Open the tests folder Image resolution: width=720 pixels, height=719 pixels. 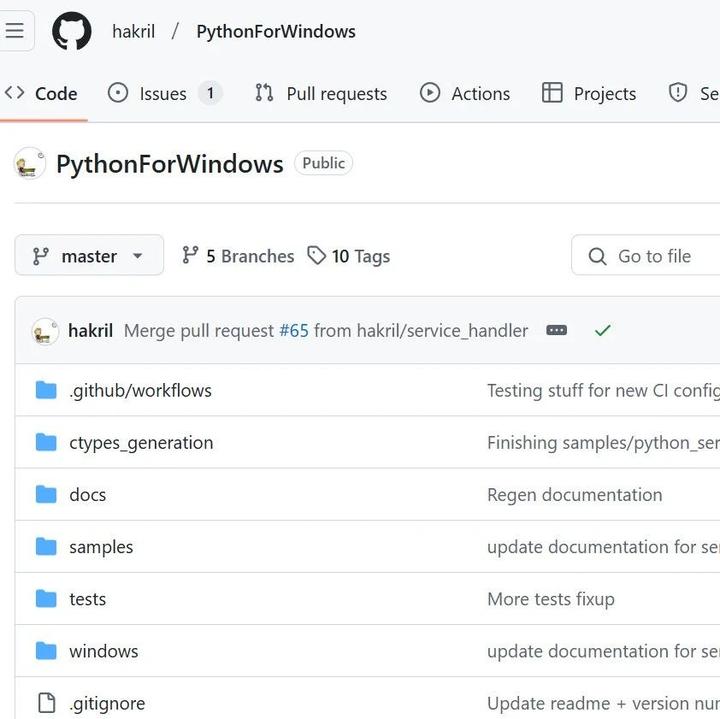(88, 599)
